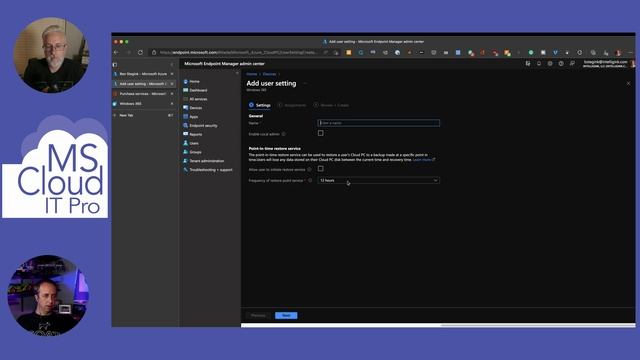Open the portal settings gear icon
The width and height of the screenshot is (640, 360).
click(x=550, y=64)
